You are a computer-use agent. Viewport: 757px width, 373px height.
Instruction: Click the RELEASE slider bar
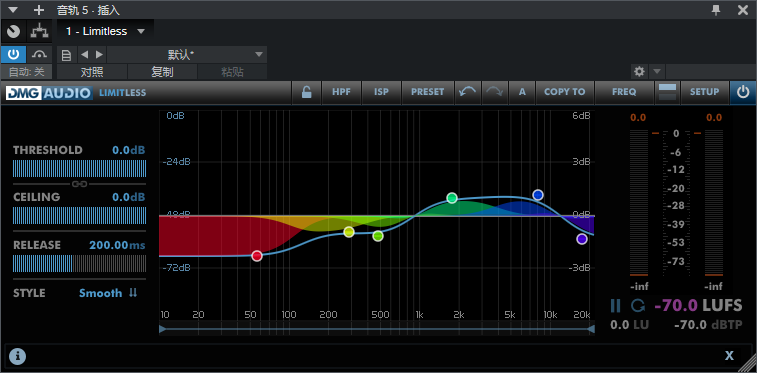[79, 263]
